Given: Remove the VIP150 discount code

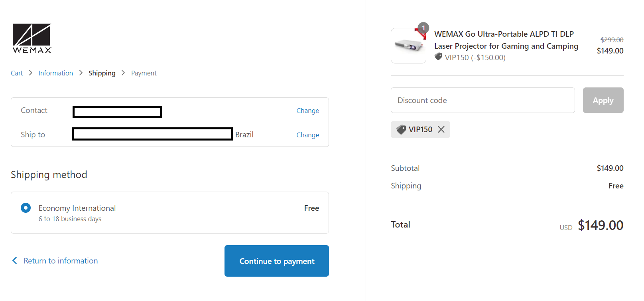Looking at the screenshot, I should (x=441, y=129).
